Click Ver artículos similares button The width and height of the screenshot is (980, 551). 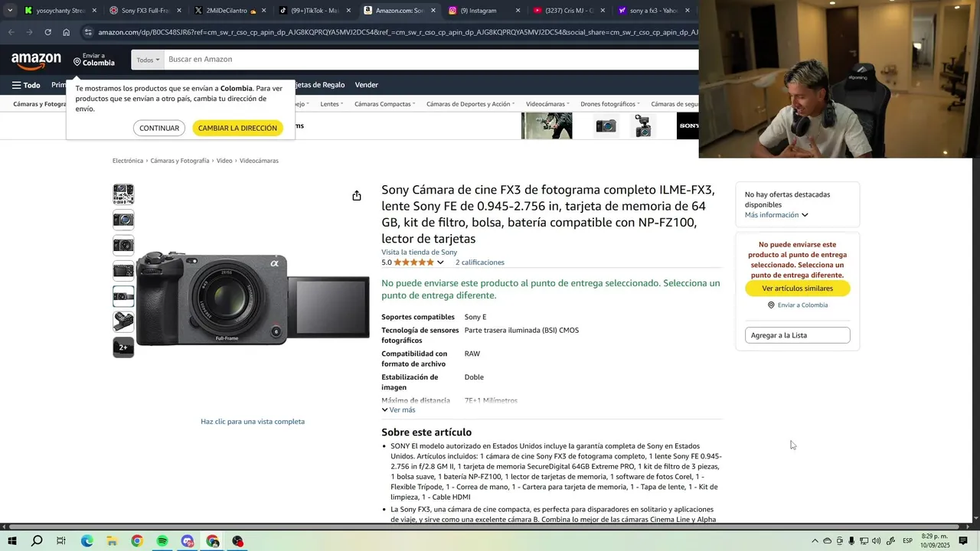(x=797, y=289)
